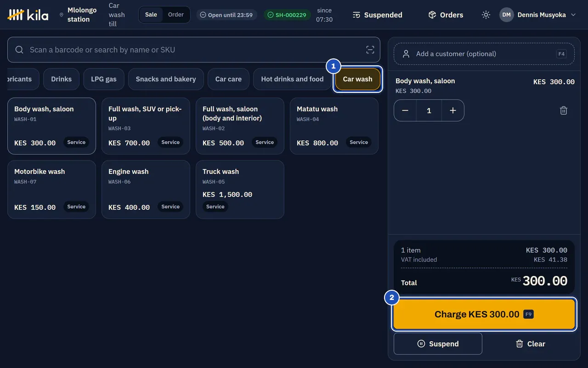Viewport: 588px width, 368px height.
Task: Click the quantity value 1 field
Action: (x=429, y=110)
